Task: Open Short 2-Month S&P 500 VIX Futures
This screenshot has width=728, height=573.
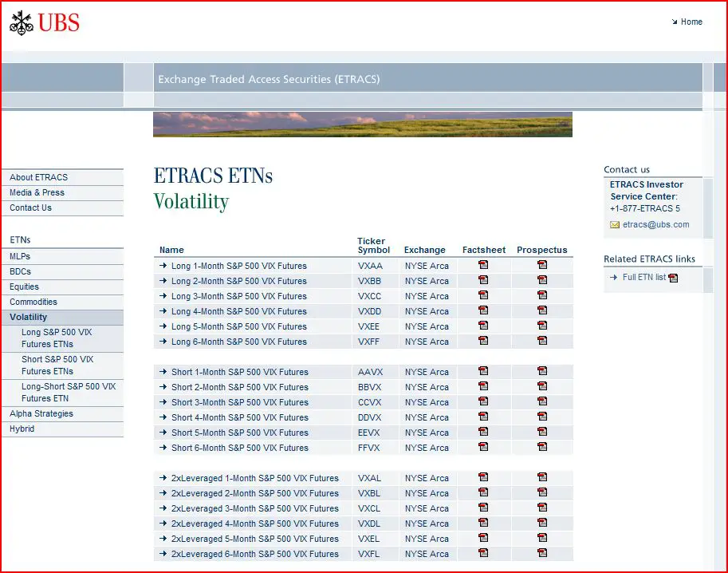Action: point(239,387)
